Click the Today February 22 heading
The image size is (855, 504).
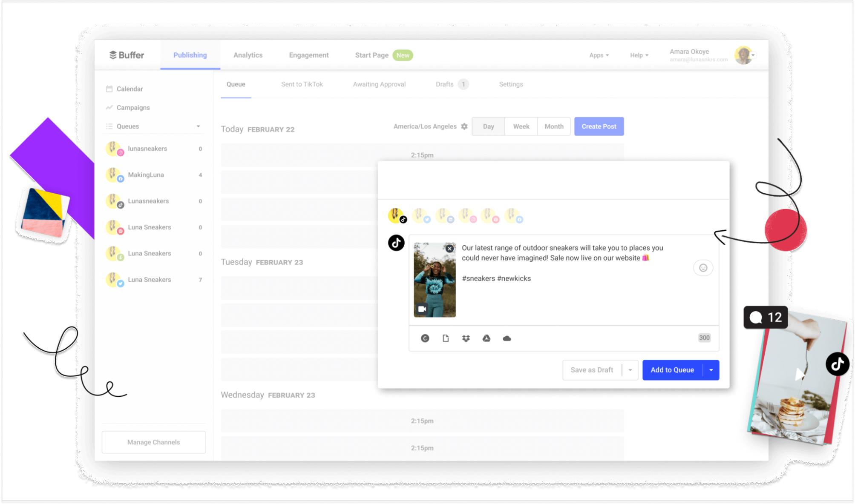point(257,129)
